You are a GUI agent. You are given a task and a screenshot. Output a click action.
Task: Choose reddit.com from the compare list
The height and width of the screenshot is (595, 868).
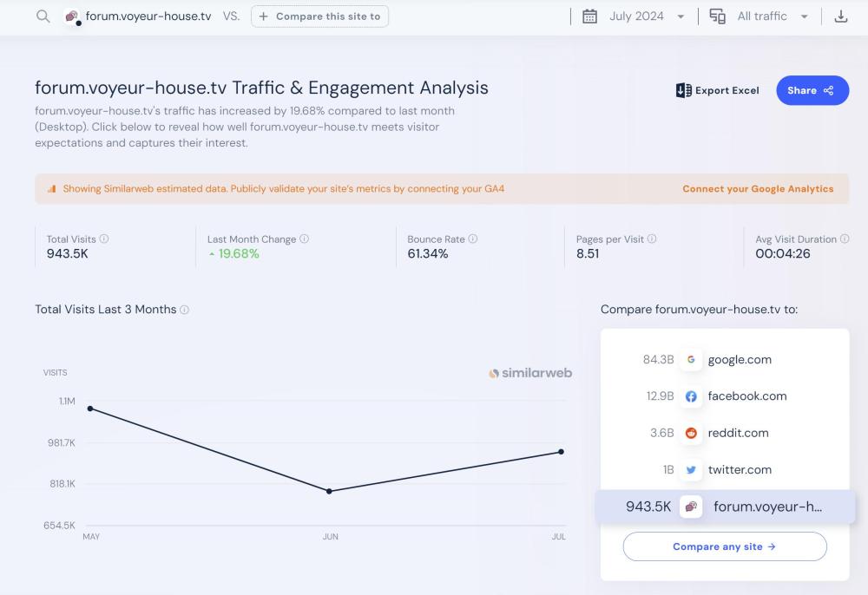coord(738,433)
